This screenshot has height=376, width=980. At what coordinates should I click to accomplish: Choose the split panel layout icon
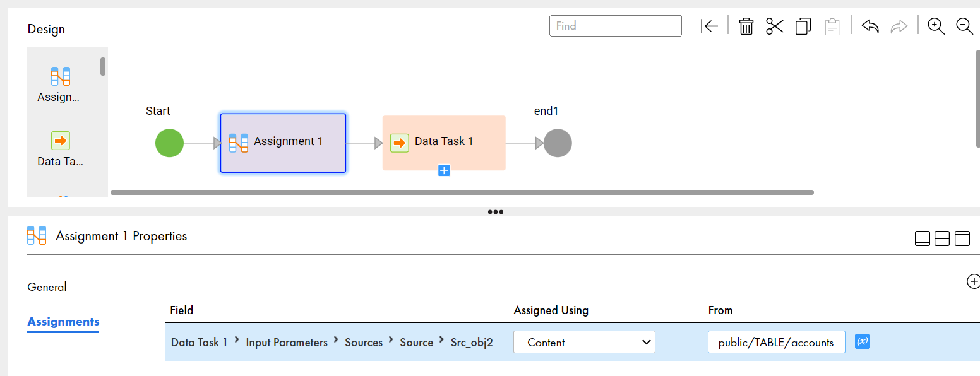coord(942,238)
